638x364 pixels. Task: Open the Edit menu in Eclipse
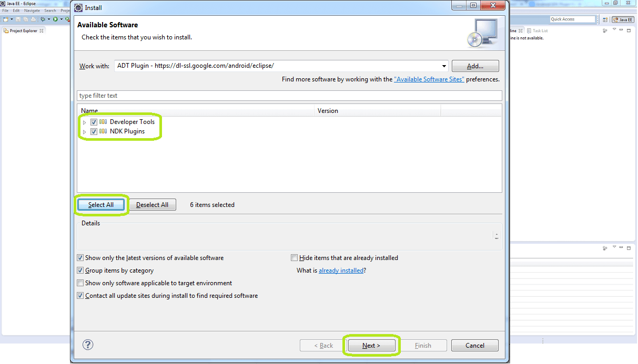16,11
